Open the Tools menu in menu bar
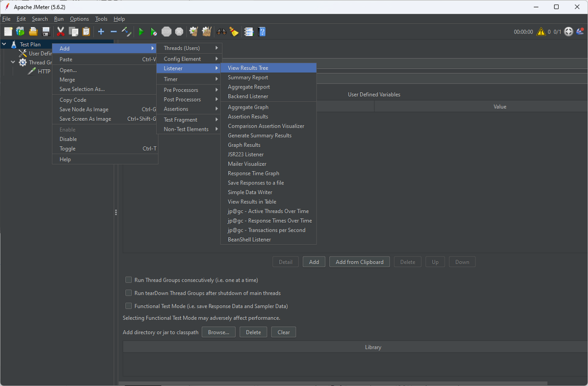The width and height of the screenshot is (588, 386). point(101,19)
